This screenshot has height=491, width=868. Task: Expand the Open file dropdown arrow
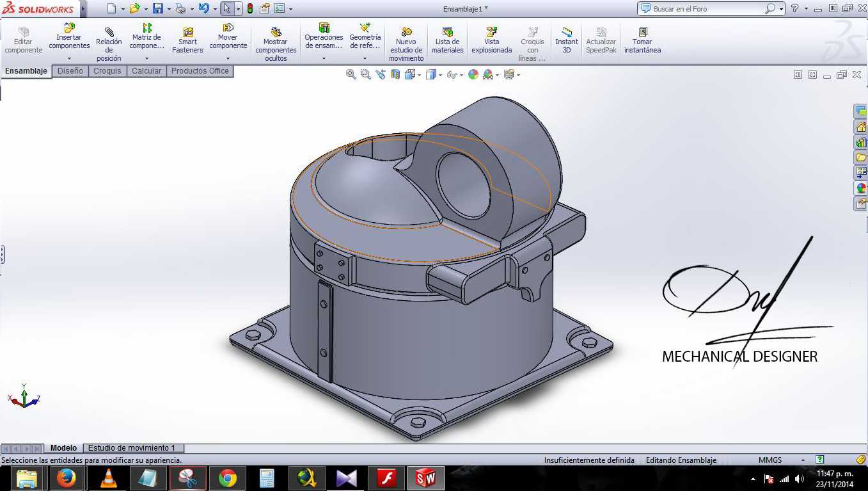[145, 9]
